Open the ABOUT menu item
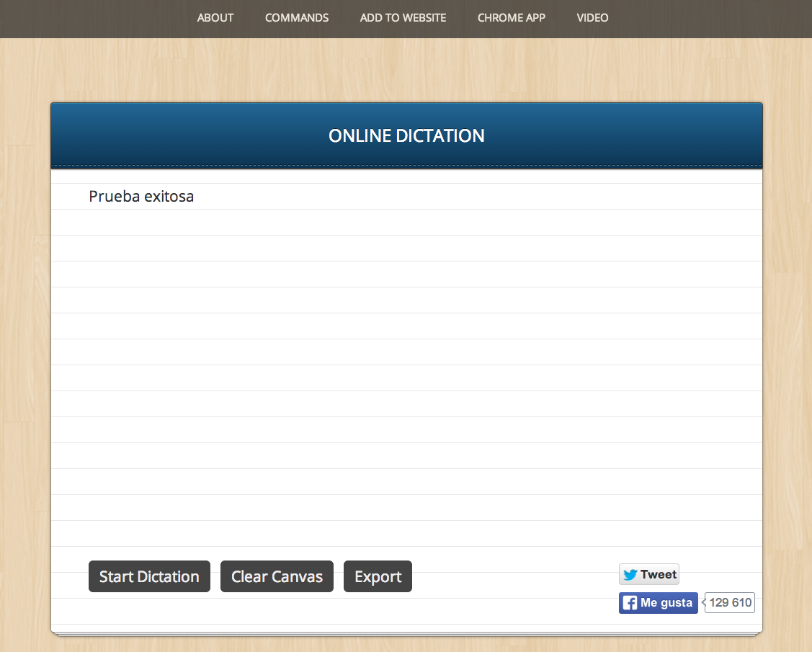Image resolution: width=812 pixels, height=652 pixels. click(215, 17)
